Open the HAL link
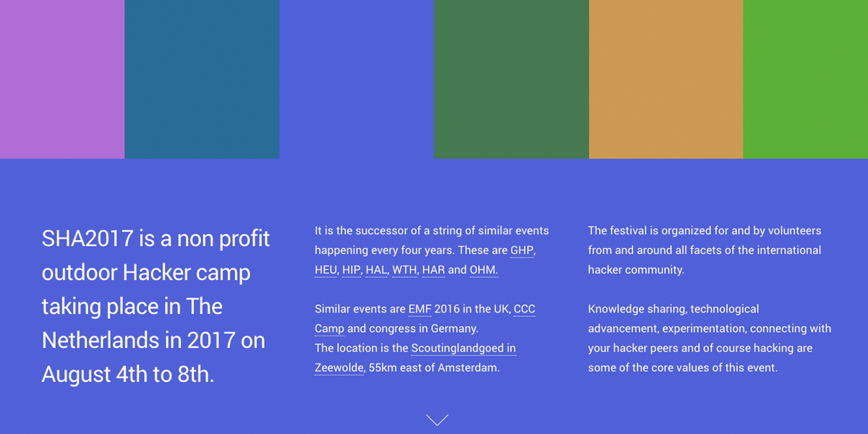This screenshot has width=868, height=434. pyautogui.click(x=376, y=270)
